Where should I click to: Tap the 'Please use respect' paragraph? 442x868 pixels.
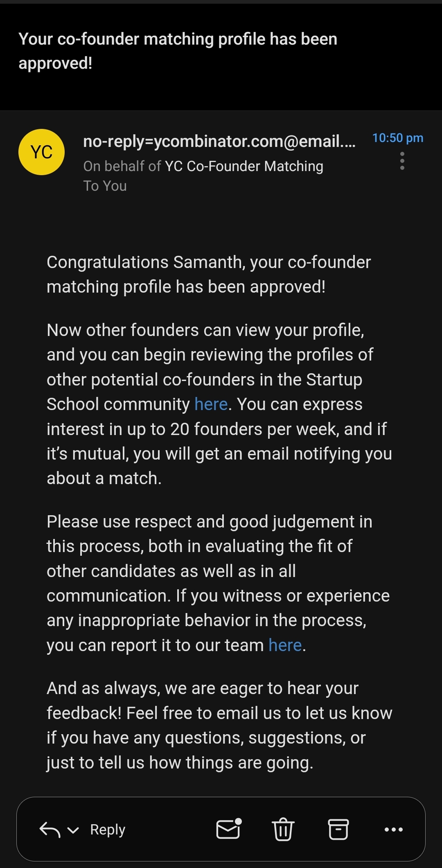pyautogui.click(x=217, y=583)
